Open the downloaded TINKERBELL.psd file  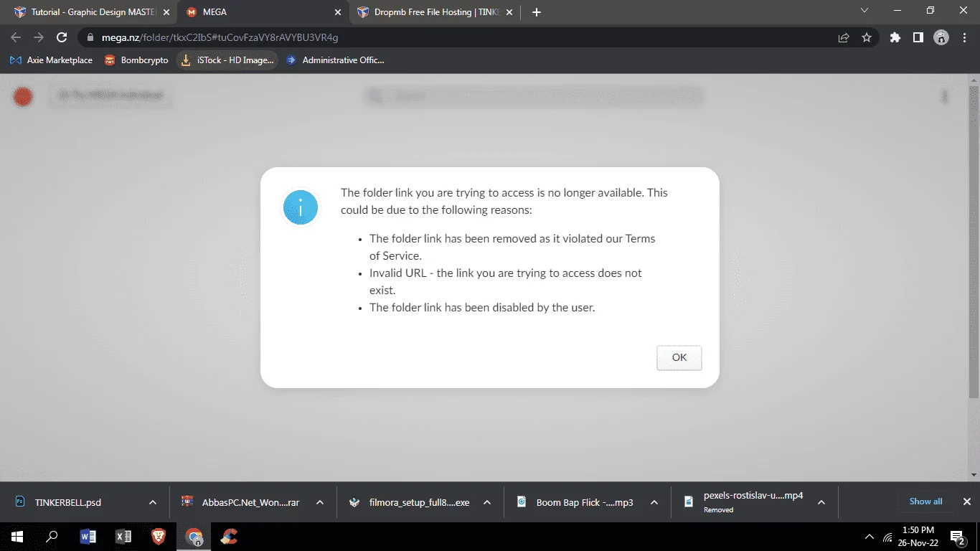[x=69, y=502]
